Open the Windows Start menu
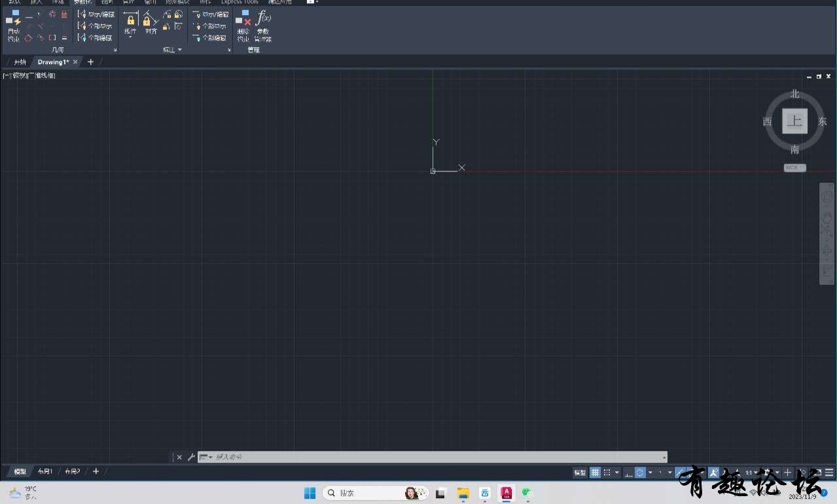This screenshot has height=504, width=837. [310, 493]
